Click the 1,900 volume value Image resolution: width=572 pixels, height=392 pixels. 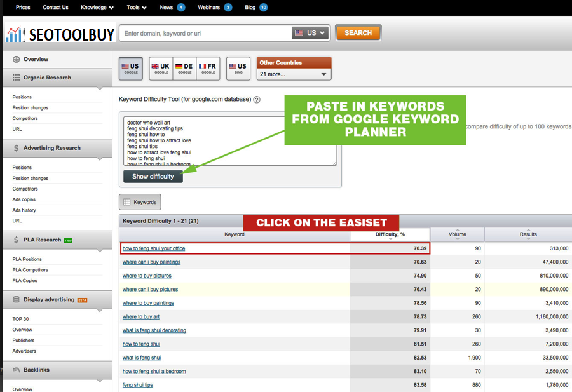(x=474, y=358)
